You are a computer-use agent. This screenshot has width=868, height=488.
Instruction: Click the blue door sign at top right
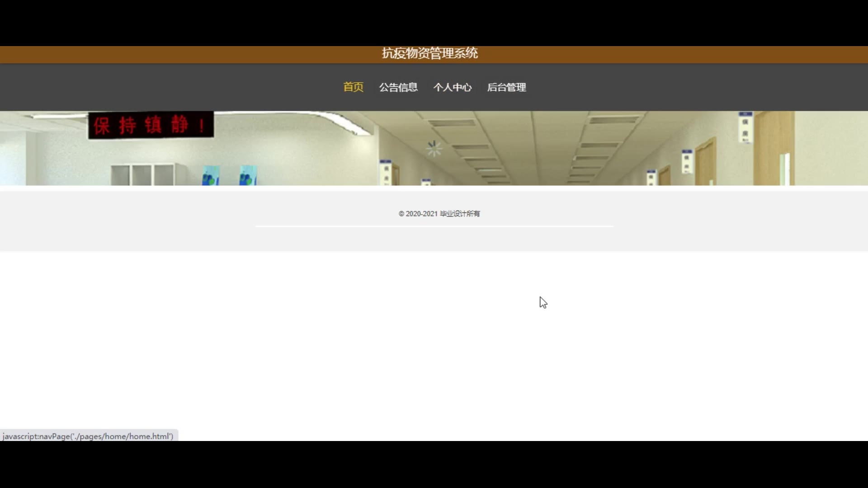coord(745,127)
